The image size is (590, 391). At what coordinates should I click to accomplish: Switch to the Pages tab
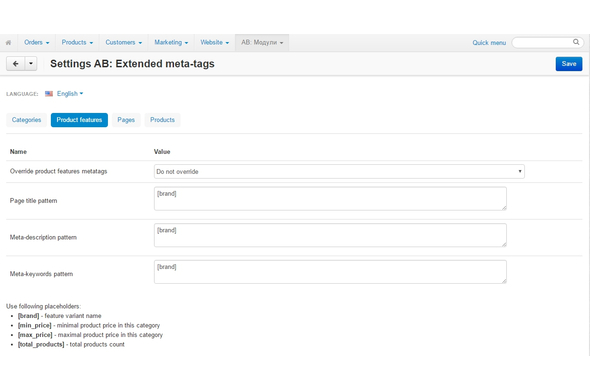click(x=126, y=120)
